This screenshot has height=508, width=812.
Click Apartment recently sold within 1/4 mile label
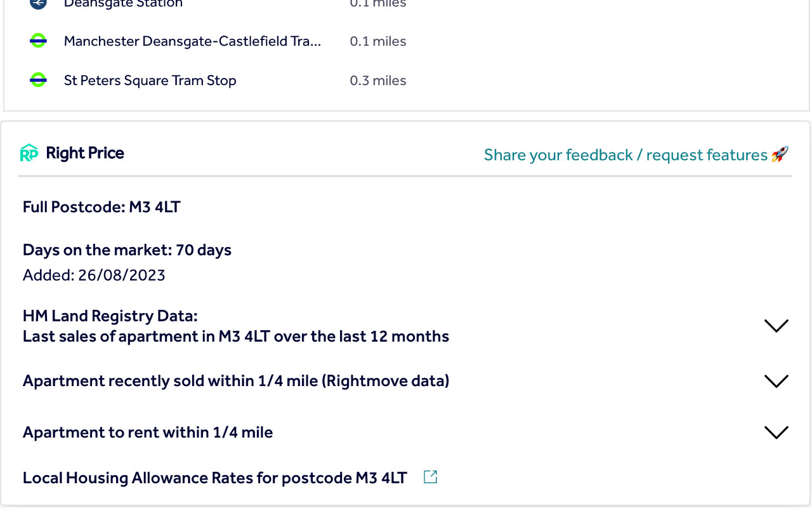click(x=235, y=381)
